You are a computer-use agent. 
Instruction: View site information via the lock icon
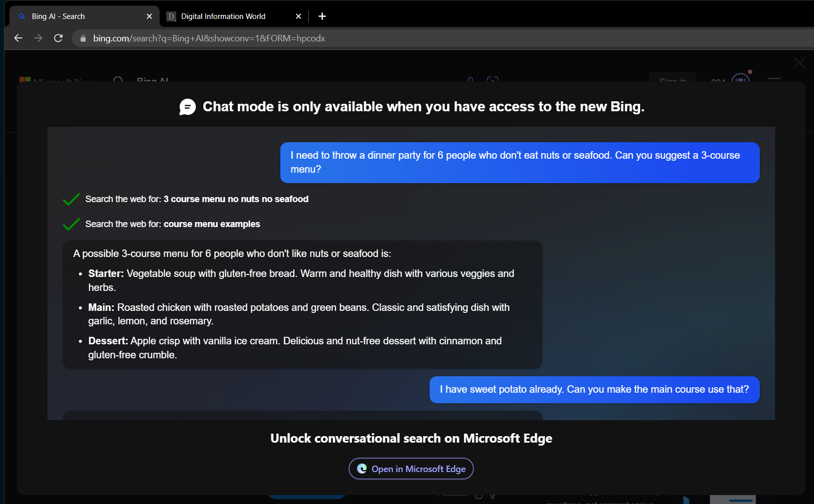coord(83,38)
